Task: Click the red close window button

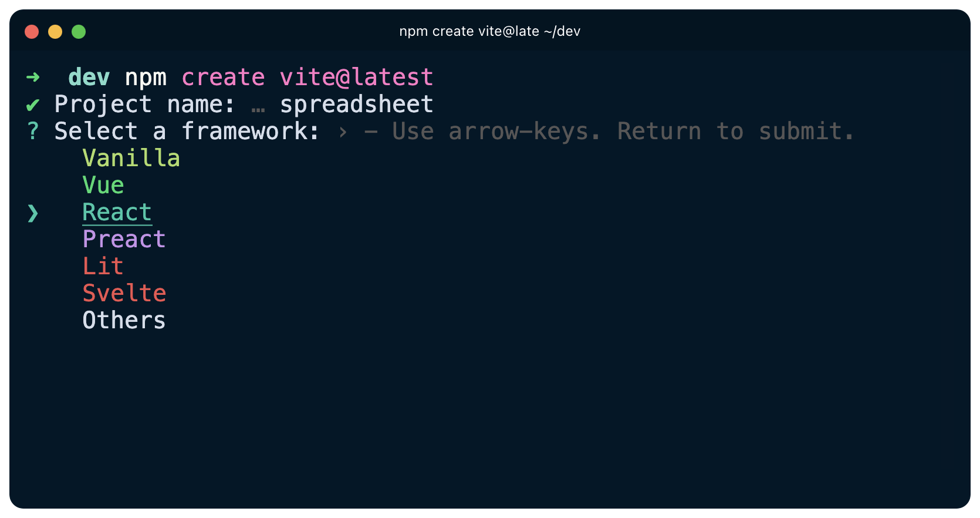Action: (32, 32)
